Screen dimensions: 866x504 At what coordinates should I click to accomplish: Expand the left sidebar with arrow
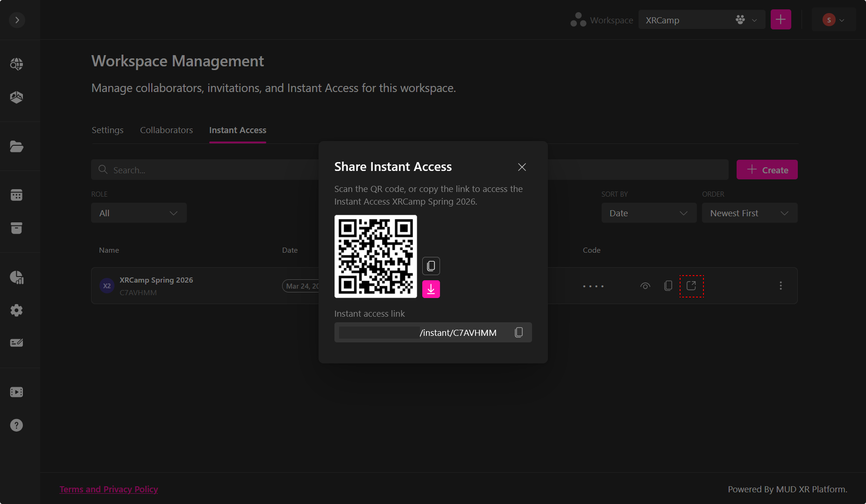(17, 20)
